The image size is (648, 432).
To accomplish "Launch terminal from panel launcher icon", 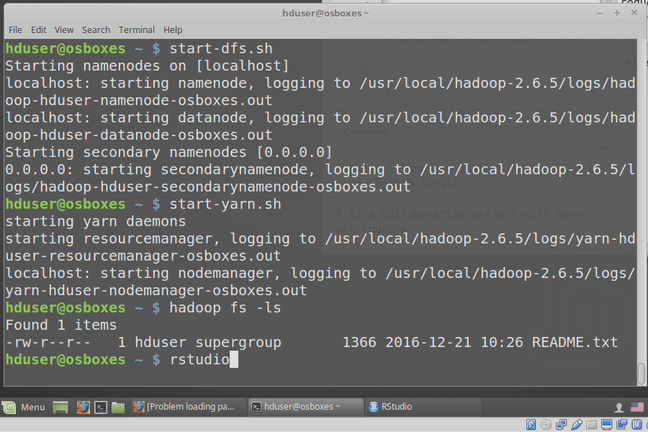I will (x=100, y=407).
